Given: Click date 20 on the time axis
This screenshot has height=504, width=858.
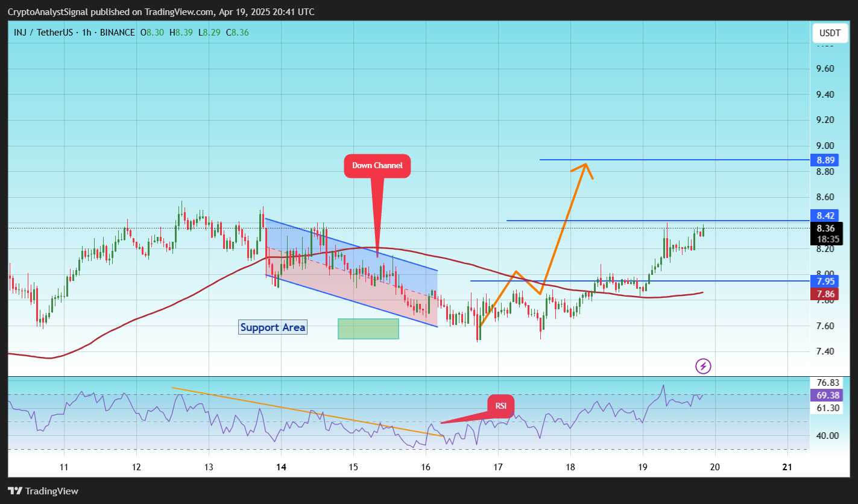Looking at the screenshot, I should [x=715, y=467].
